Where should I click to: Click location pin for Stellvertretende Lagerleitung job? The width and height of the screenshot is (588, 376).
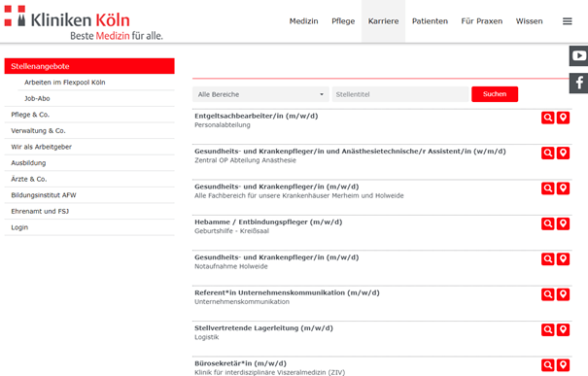[563, 330]
